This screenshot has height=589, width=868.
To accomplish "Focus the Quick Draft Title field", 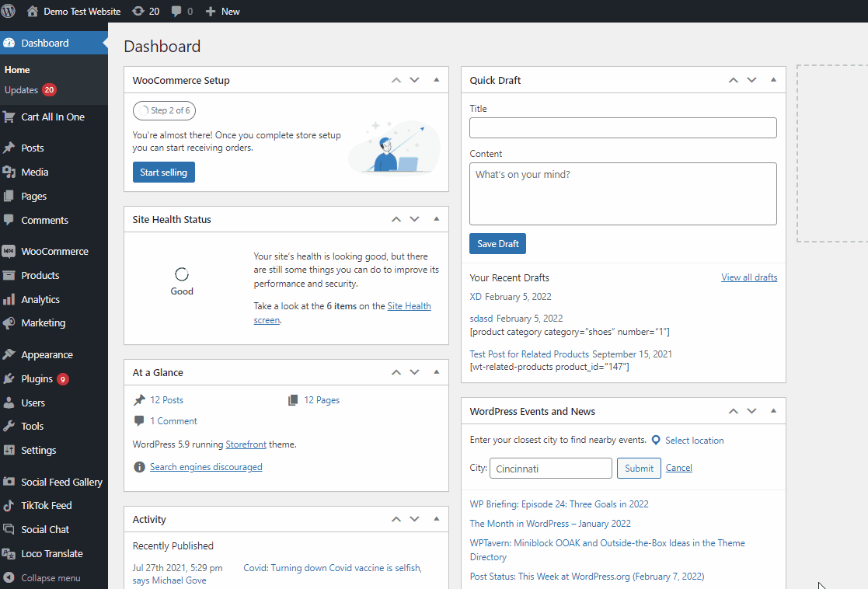I will coord(622,128).
